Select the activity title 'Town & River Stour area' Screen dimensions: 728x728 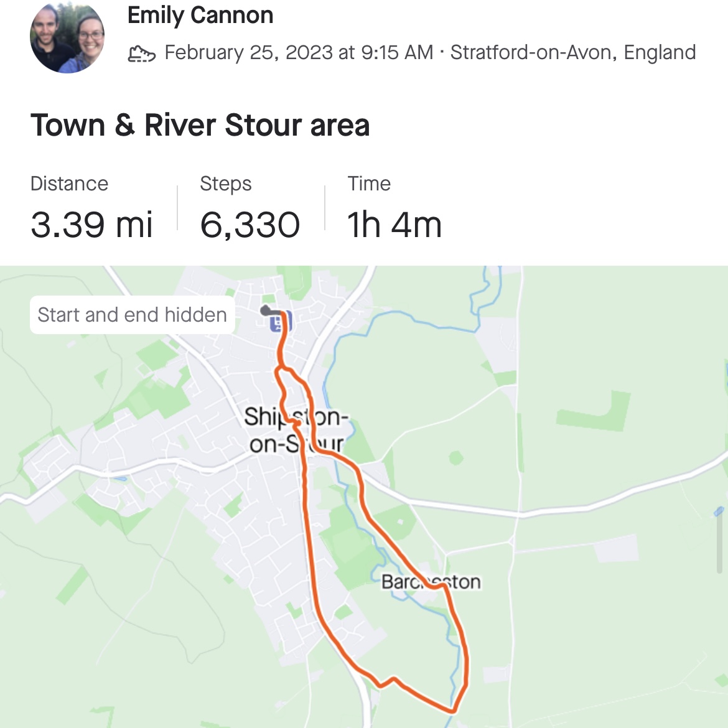[x=200, y=125]
